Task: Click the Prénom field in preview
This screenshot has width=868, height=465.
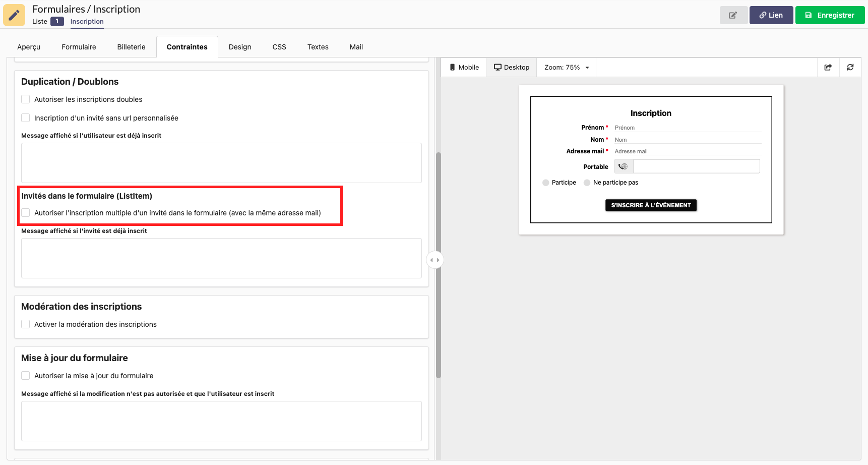Action: [x=688, y=128]
